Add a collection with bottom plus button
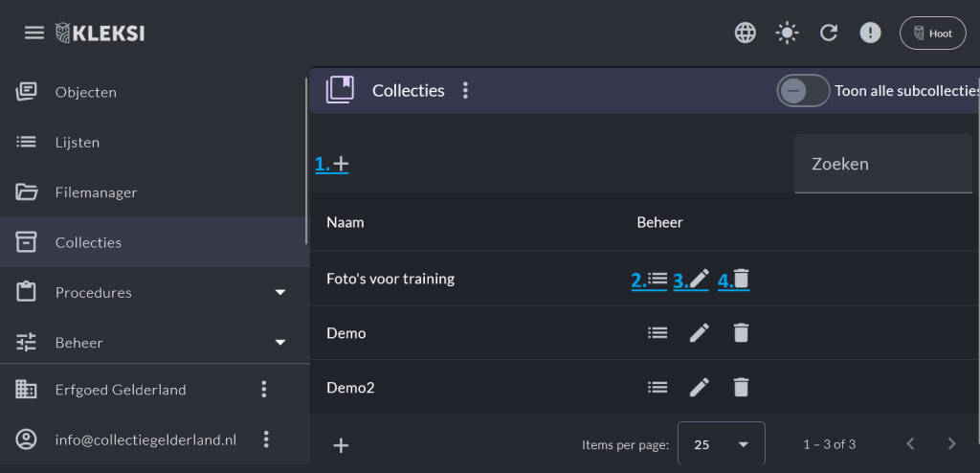This screenshot has height=473, width=980. 341,445
